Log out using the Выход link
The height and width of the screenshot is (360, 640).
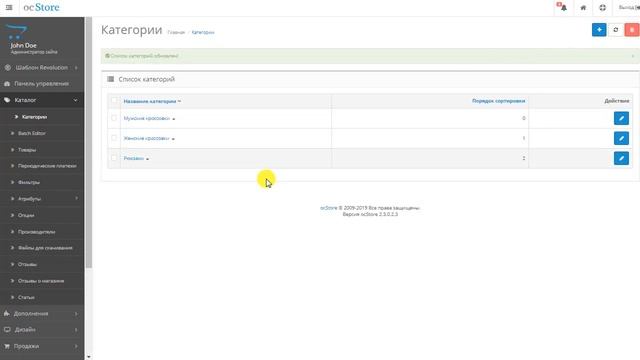(x=629, y=7)
